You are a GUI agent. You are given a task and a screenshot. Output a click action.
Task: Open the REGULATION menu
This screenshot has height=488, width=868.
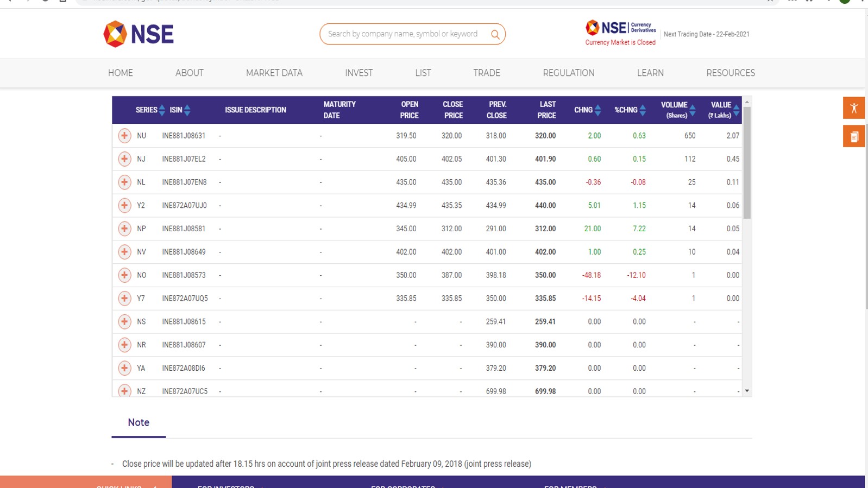(x=569, y=73)
